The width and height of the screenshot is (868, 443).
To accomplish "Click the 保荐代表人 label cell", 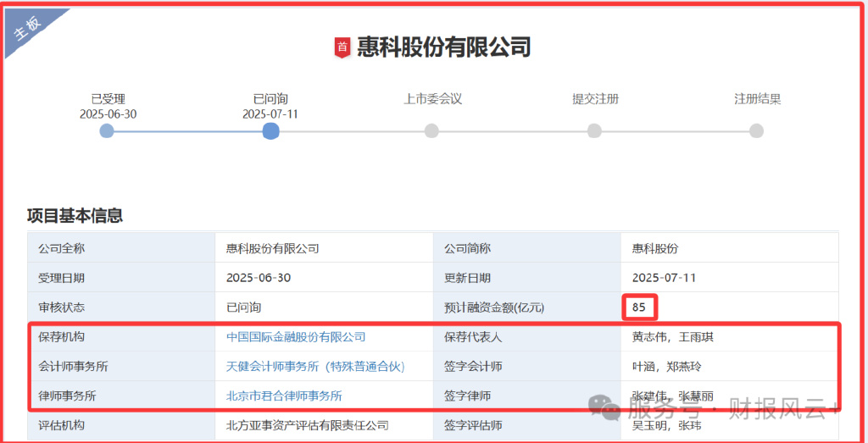I will (527, 337).
